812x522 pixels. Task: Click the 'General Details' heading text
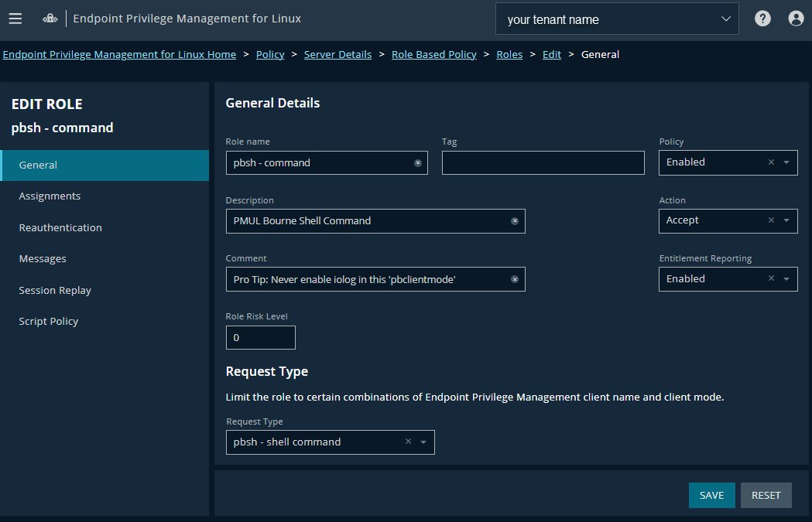[272, 103]
